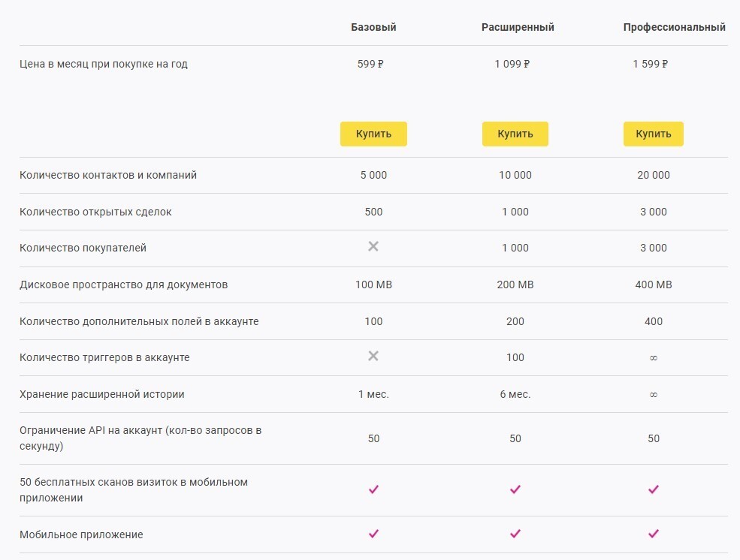Click the checkmark for scans under Расширенный
The image size is (740, 560).
click(515, 489)
